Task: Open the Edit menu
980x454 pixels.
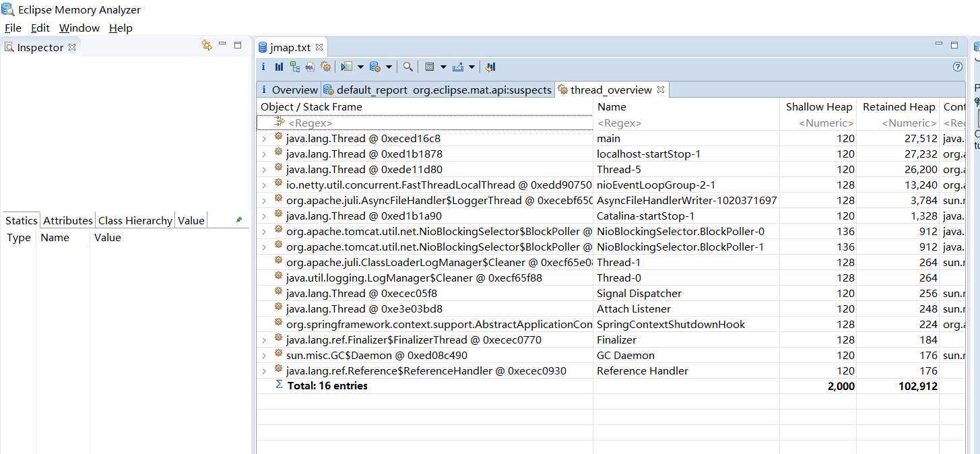Action: [x=40, y=28]
